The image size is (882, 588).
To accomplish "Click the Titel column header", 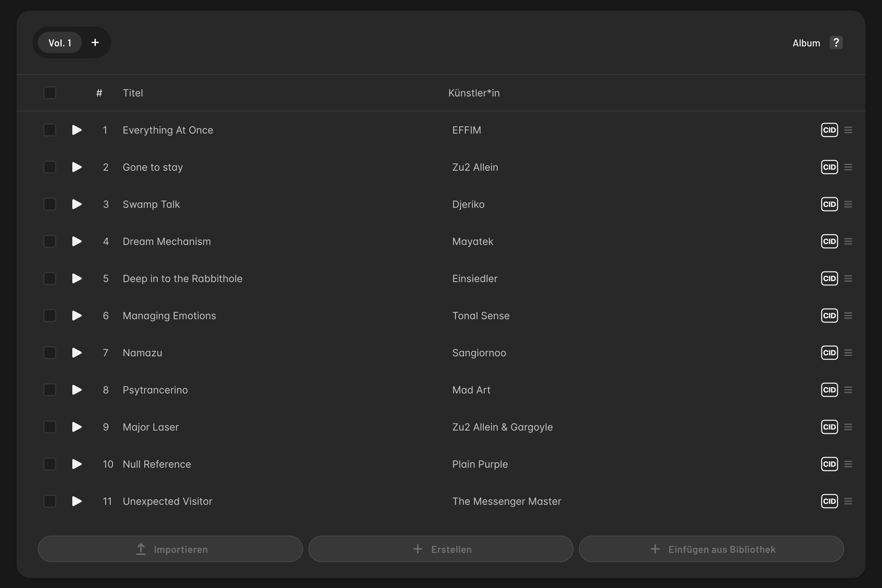I will click(x=133, y=93).
